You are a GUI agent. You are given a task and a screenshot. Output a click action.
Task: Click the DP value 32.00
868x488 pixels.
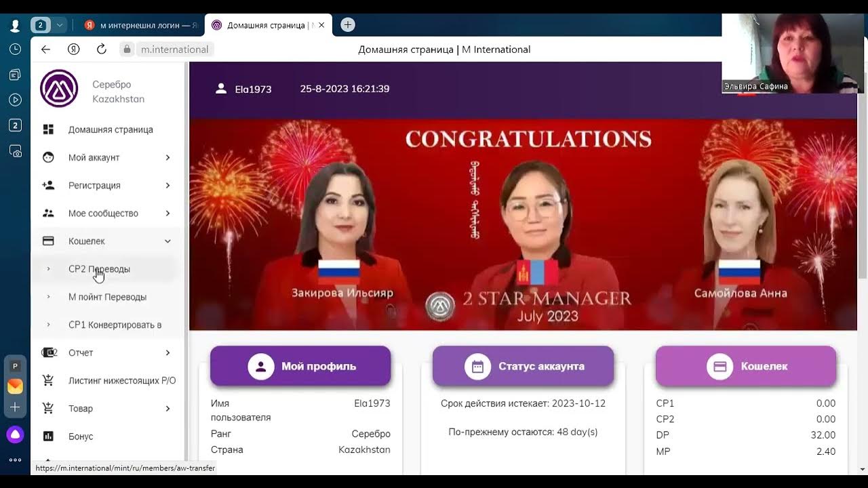coord(823,435)
